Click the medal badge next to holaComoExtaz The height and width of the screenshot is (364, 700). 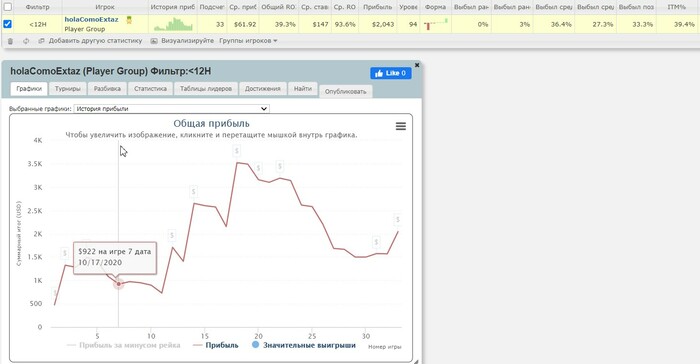129,20
